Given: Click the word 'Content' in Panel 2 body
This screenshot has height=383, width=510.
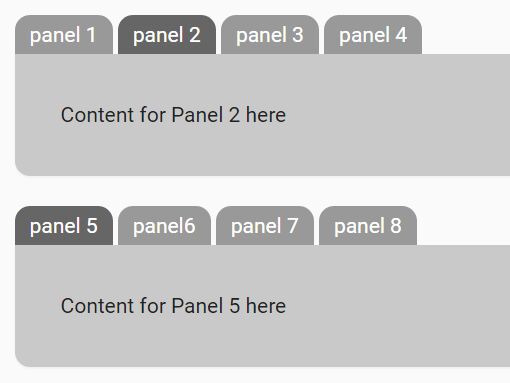Looking at the screenshot, I should (98, 115).
